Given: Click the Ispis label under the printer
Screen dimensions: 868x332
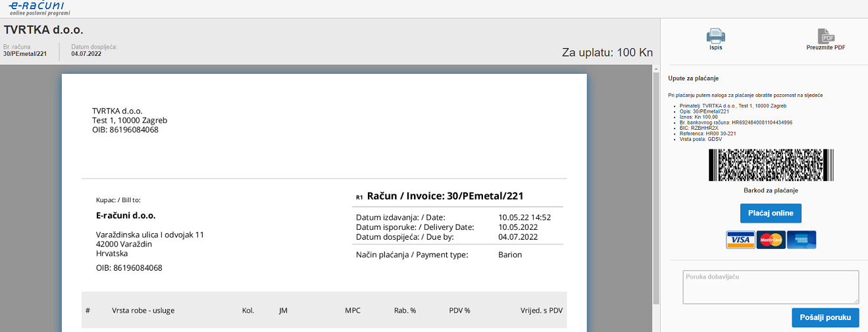Looking at the screenshot, I should click(715, 48).
